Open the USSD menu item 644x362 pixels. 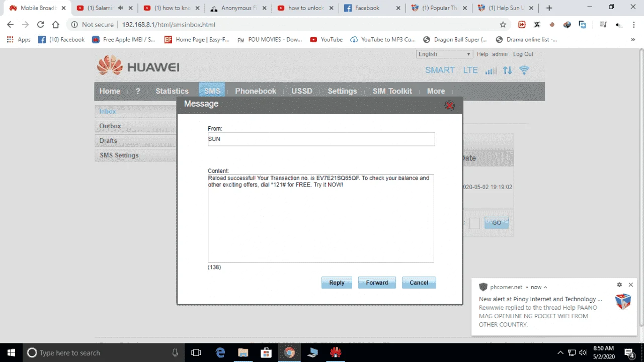pyautogui.click(x=302, y=91)
